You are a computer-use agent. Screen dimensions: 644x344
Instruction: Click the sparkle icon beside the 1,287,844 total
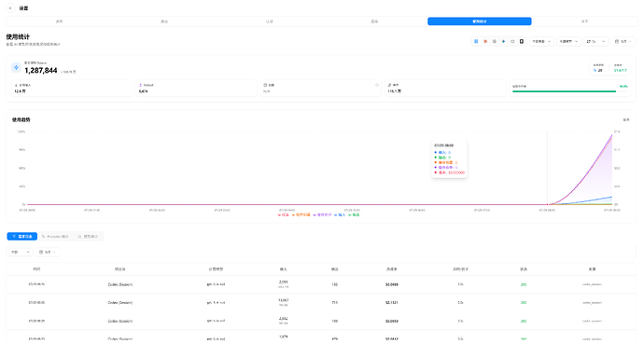click(16, 67)
